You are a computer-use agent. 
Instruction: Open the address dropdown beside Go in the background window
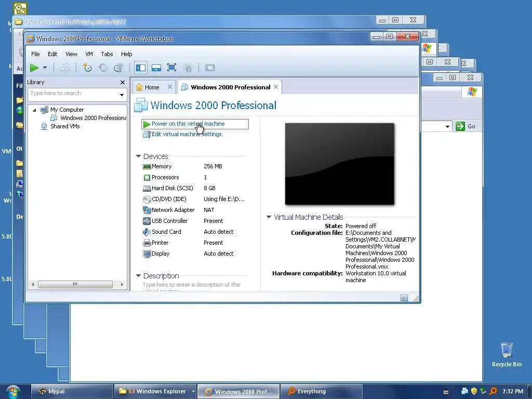(x=447, y=127)
